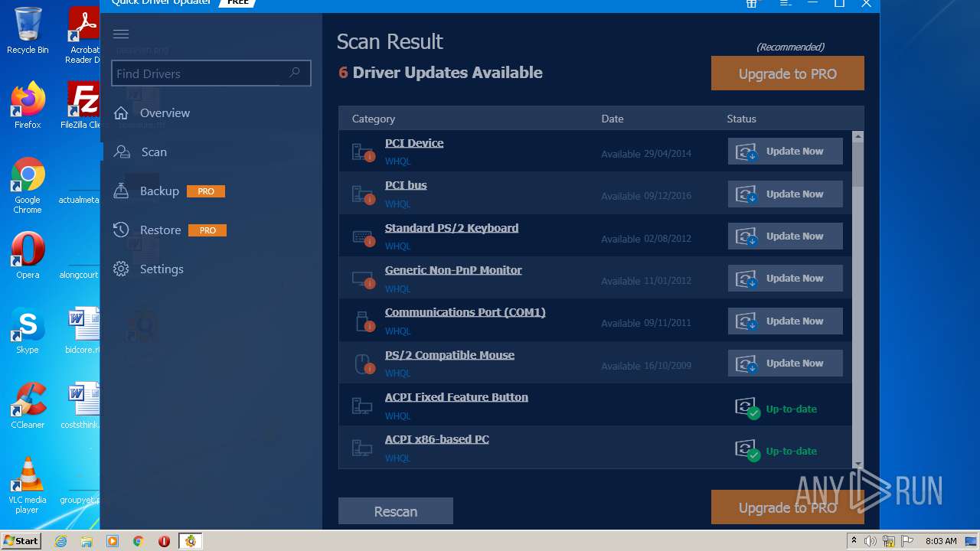980x551 pixels.
Task: Click the gift icon in title bar
Action: pos(752,3)
